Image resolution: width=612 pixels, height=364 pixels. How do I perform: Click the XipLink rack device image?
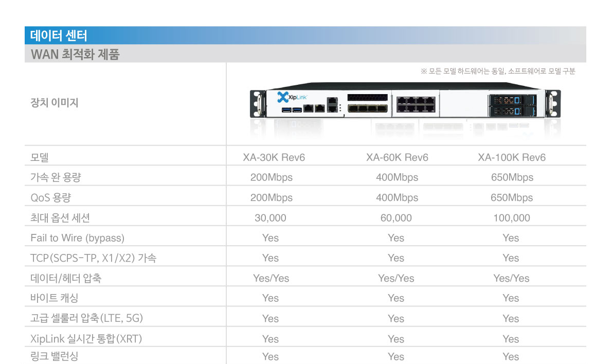405,100
